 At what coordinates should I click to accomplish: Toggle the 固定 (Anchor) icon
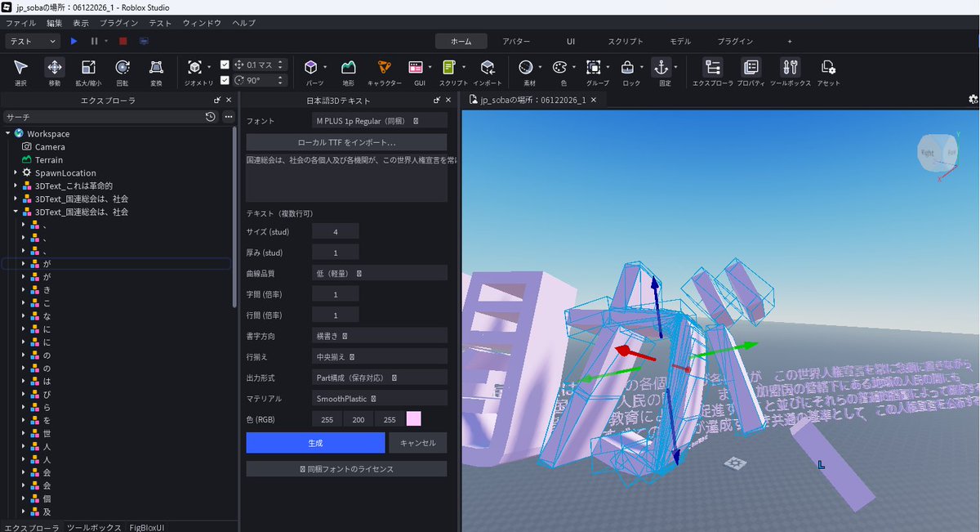point(661,68)
